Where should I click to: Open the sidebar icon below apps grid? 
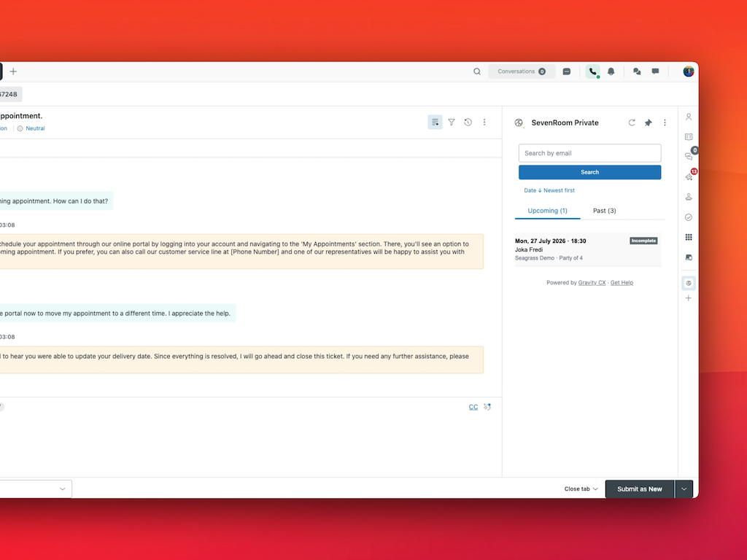click(x=689, y=257)
